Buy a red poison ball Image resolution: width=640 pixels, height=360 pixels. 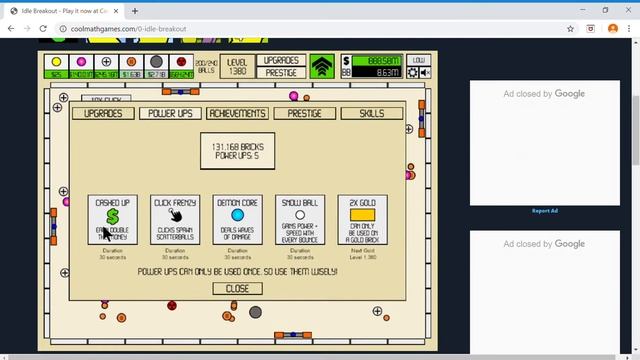click(181, 66)
